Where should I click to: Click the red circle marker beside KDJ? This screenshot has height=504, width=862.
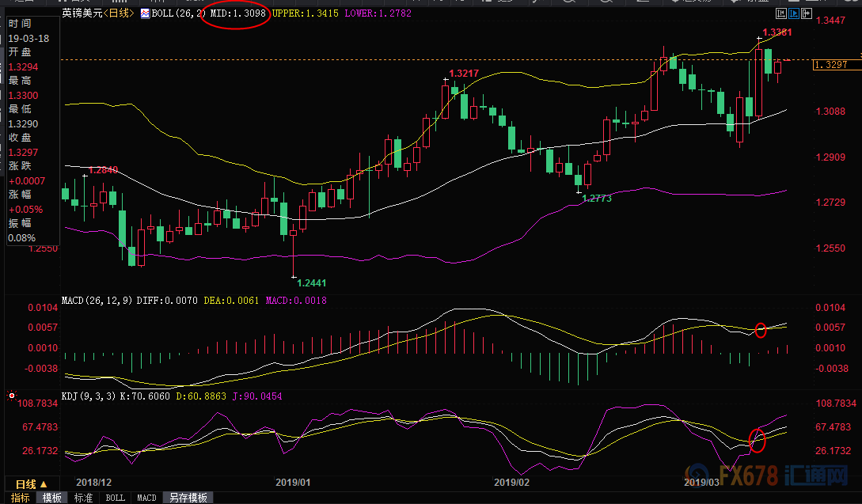click(x=12, y=396)
